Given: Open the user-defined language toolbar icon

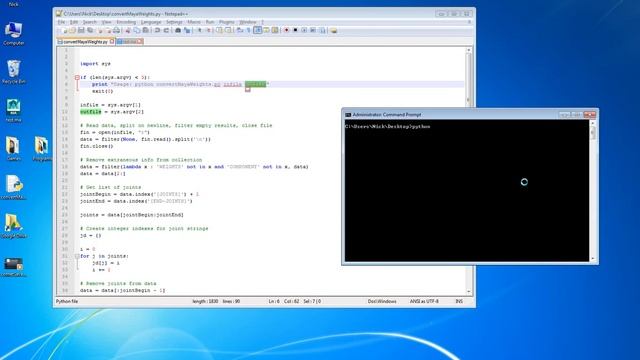Looking at the screenshot, I should 267,30.
